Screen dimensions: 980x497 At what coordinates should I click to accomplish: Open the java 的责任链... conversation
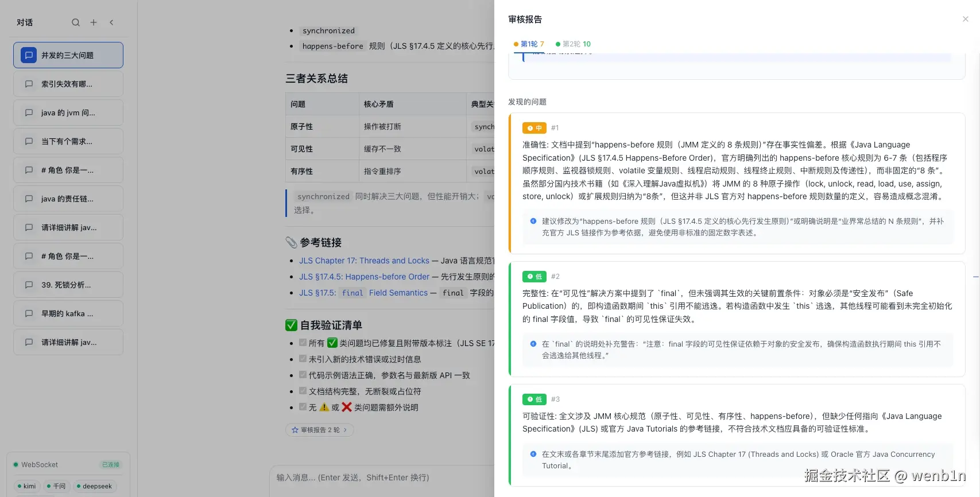[68, 199]
